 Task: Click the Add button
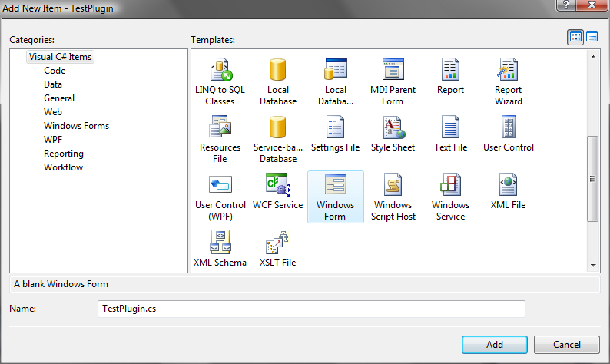point(495,345)
